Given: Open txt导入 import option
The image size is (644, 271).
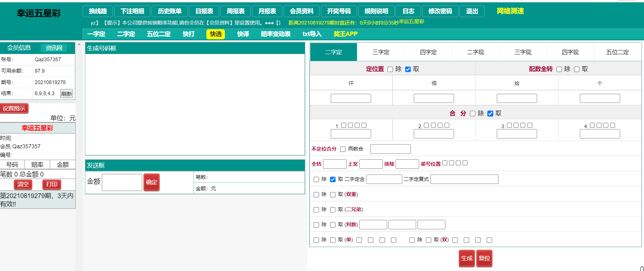Looking at the screenshot, I should point(312,34).
